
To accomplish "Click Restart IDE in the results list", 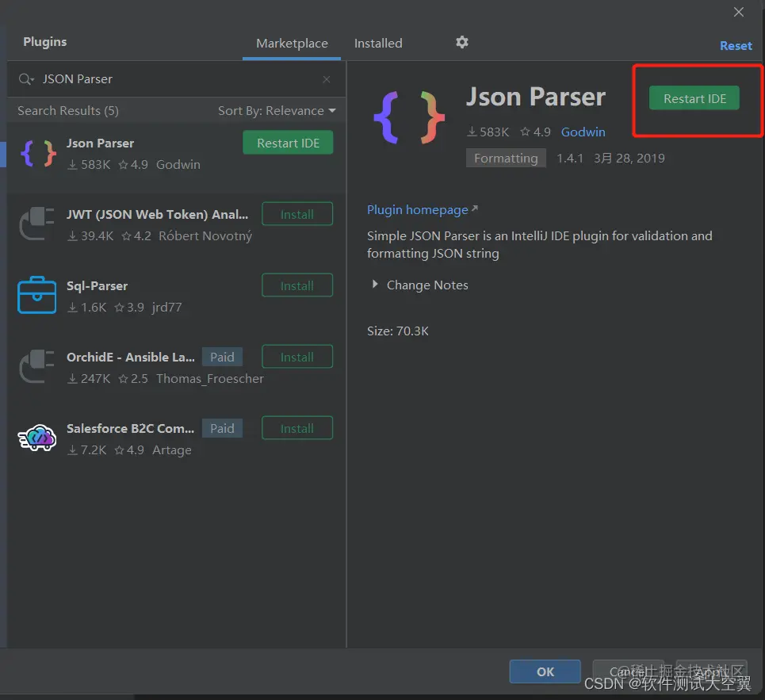I will pos(288,143).
